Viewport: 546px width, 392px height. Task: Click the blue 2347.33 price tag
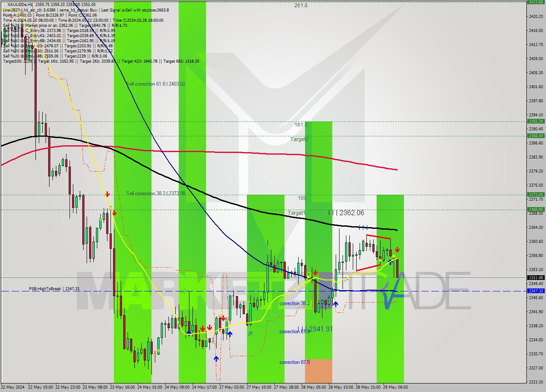tap(535, 291)
